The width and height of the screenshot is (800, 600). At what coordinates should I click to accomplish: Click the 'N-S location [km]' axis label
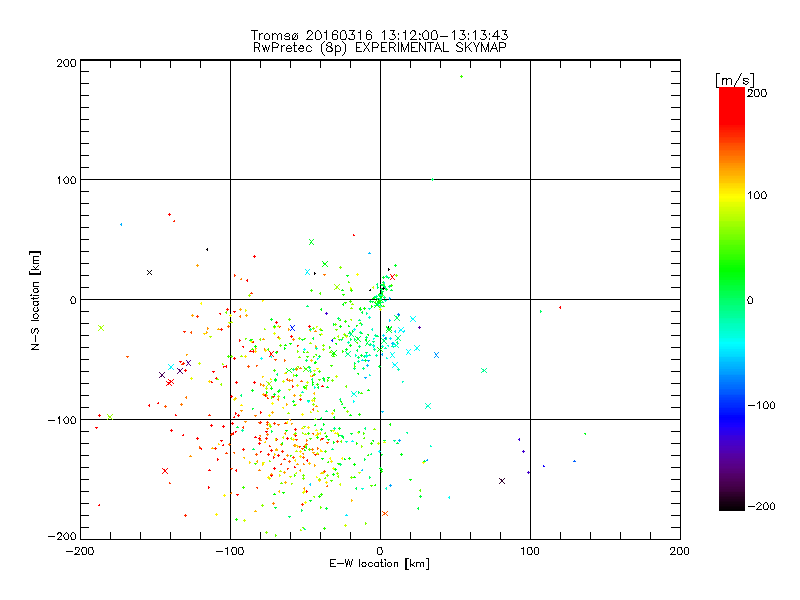pyautogui.click(x=35, y=301)
